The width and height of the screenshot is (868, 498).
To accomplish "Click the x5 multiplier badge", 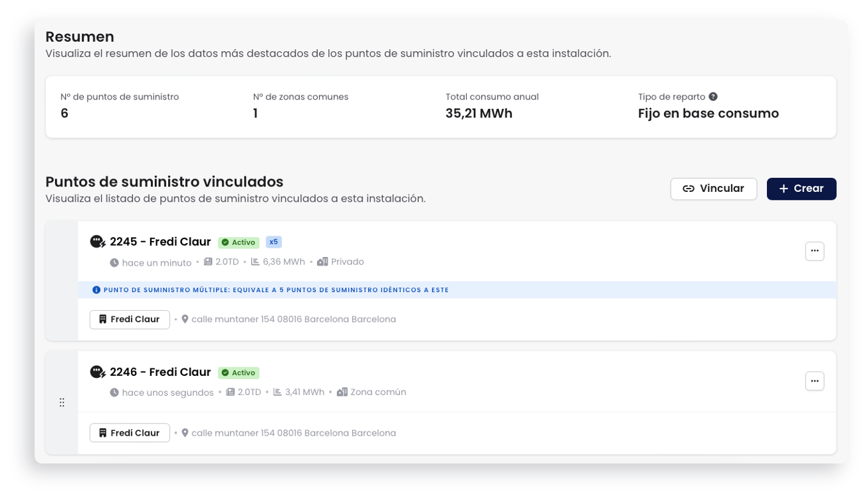I will (274, 242).
